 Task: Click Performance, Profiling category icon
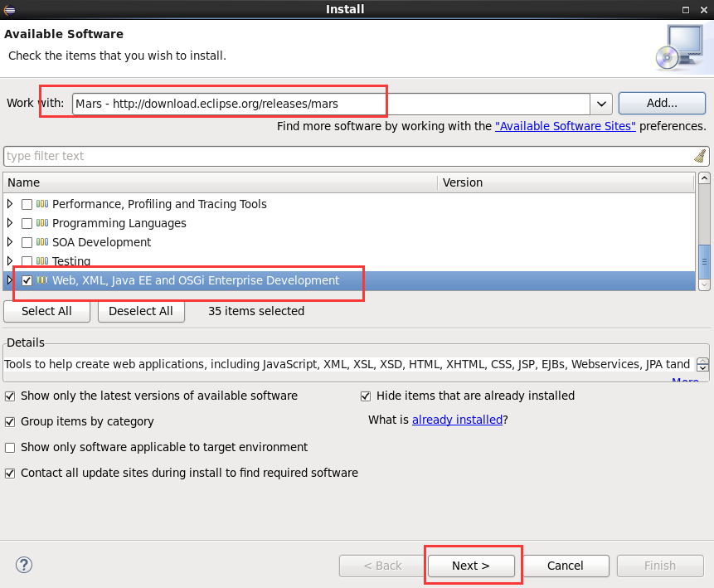[42, 204]
